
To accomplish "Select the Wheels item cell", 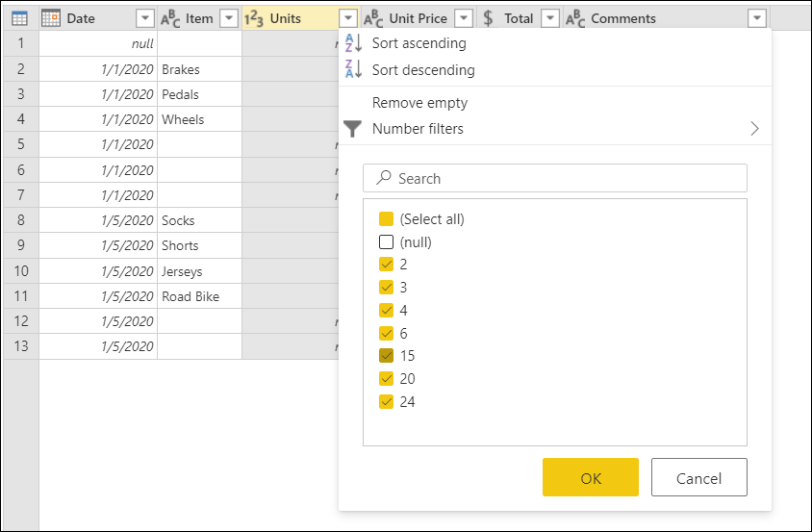I will tap(199, 119).
